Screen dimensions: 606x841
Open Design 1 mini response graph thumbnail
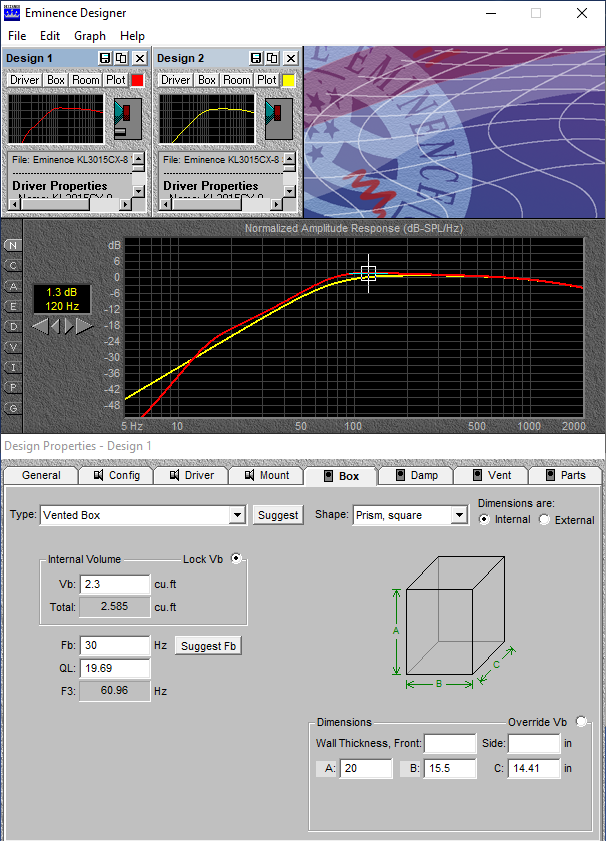click(x=56, y=119)
